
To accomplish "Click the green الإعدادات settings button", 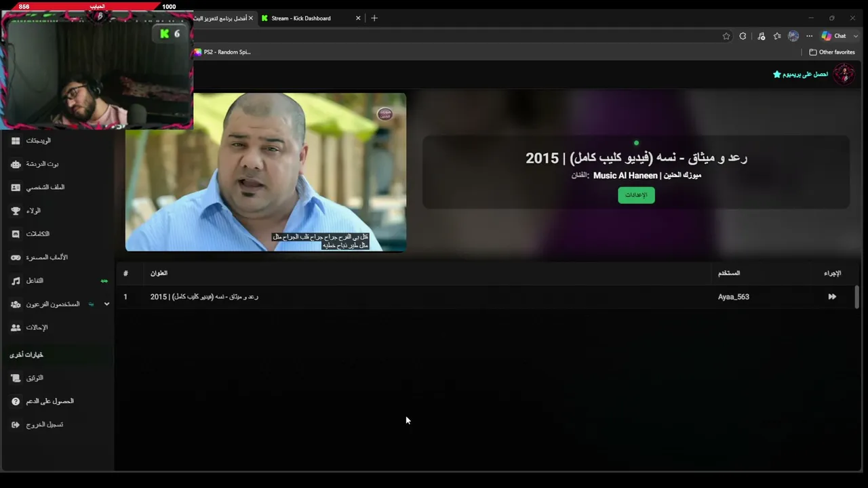I will (x=636, y=195).
